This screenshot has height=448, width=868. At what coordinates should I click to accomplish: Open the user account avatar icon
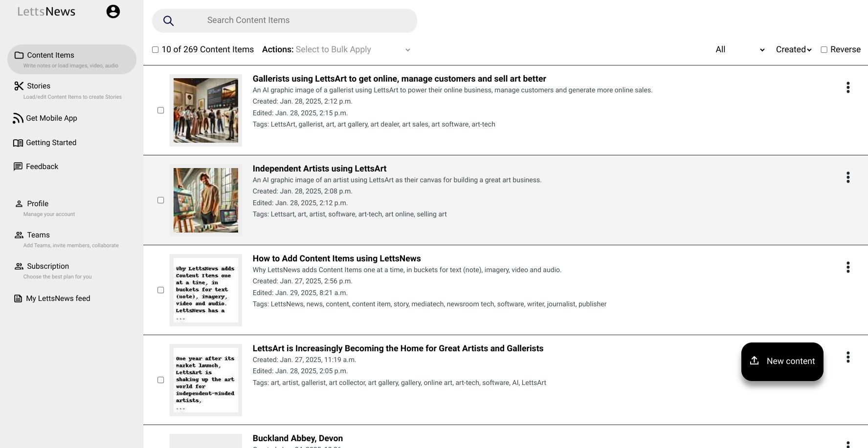[x=113, y=12]
